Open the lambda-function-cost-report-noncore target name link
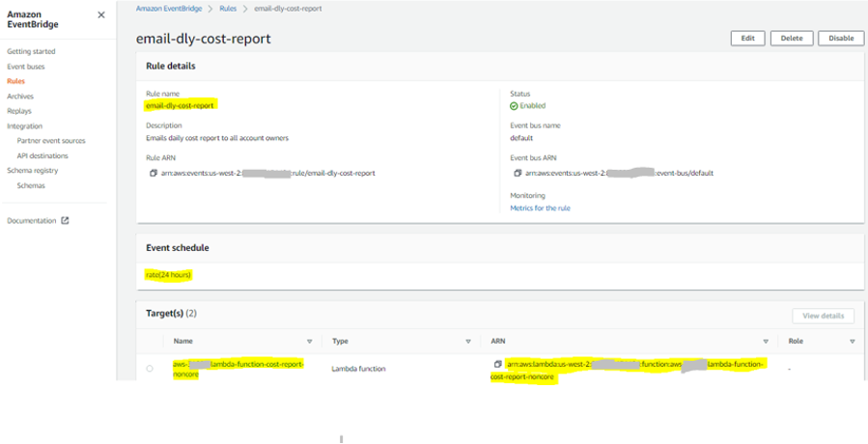 click(238, 370)
